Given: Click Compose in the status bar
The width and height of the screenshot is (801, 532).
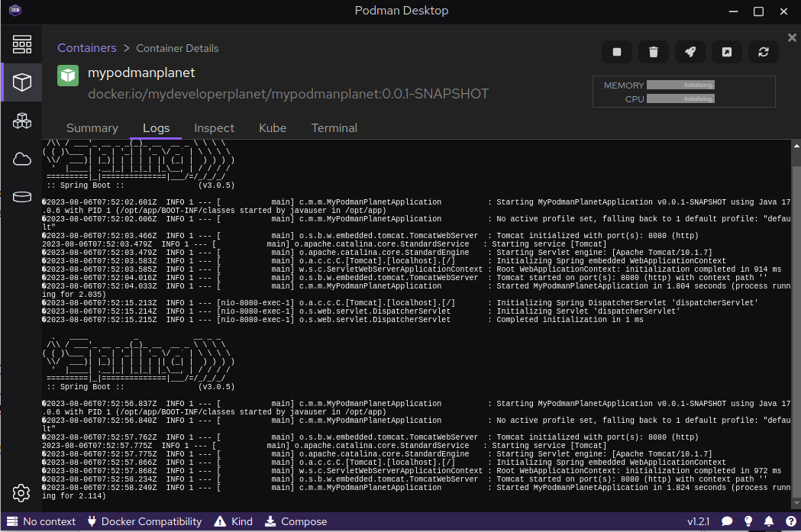Looking at the screenshot, I should (296, 521).
